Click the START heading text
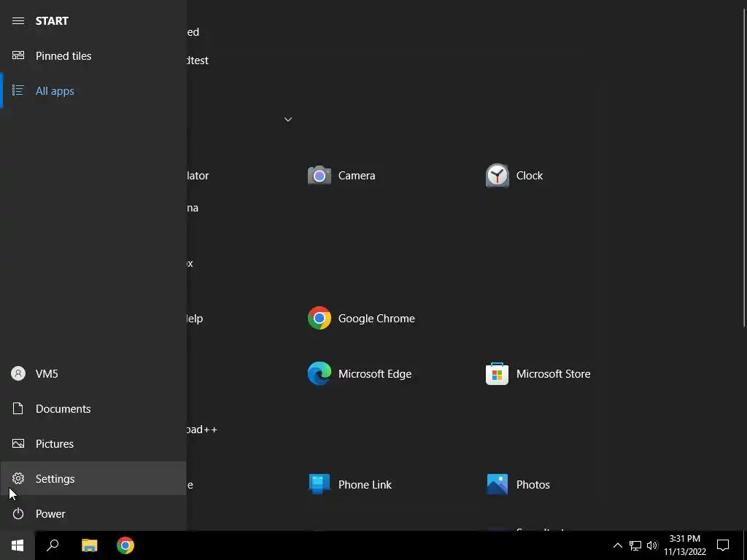Screen dimensions: 747x560 tap(52, 21)
